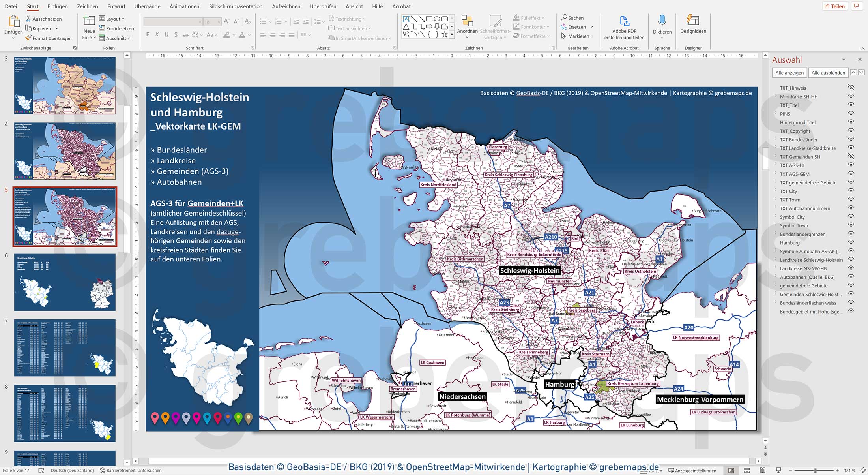Click Format übertragen brush icon
Viewport: 868px width, 475px height.
[28, 38]
